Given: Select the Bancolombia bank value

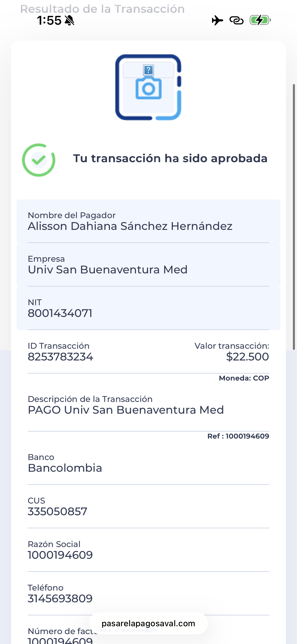Looking at the screenshot, I should click(65, 468).
